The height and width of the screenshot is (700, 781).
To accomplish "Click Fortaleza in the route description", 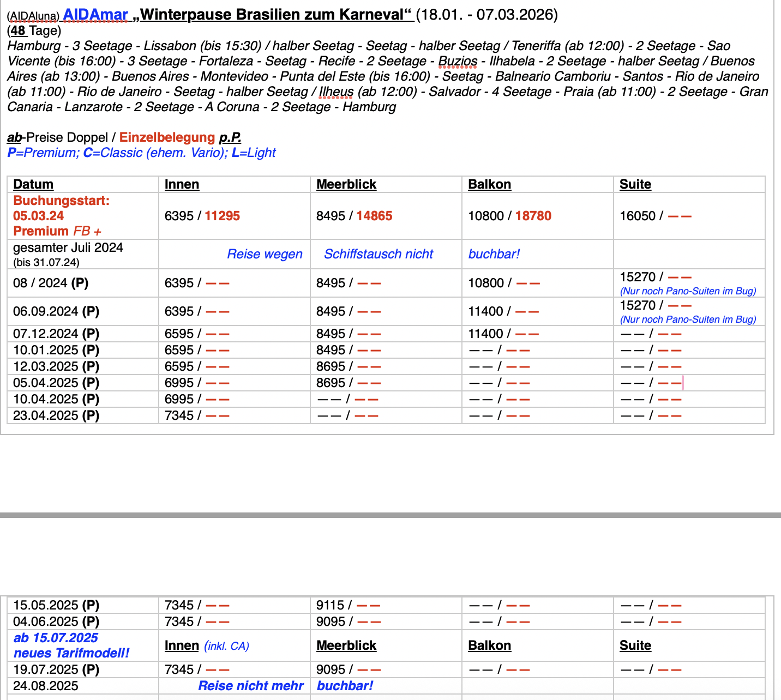I will 226,61.
